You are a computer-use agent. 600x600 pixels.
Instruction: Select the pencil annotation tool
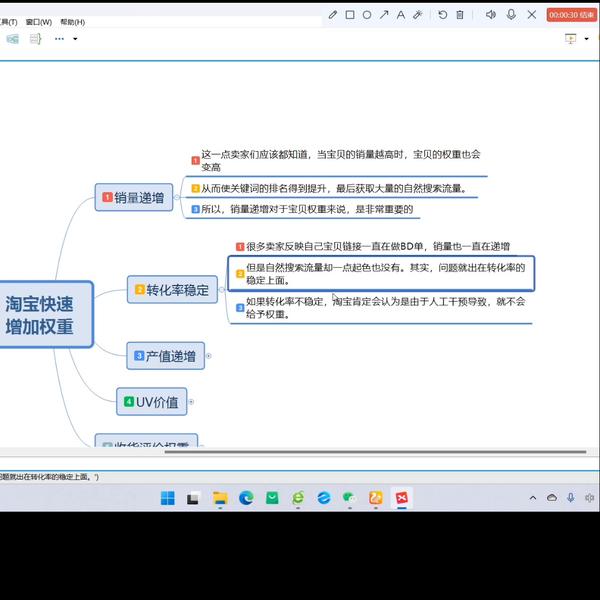pyautogui.click(x=333, y=15)
